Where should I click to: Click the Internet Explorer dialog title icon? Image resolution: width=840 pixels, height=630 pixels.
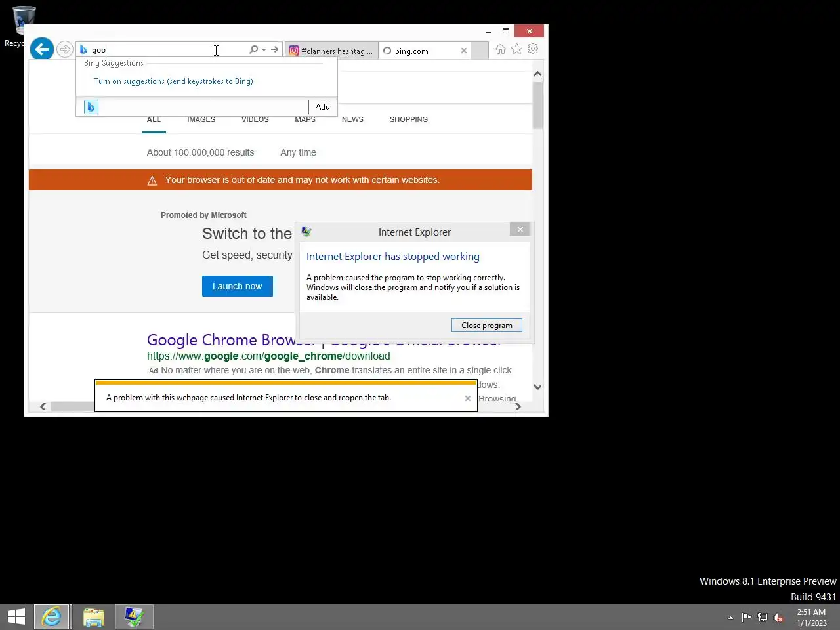coord(306,232)
